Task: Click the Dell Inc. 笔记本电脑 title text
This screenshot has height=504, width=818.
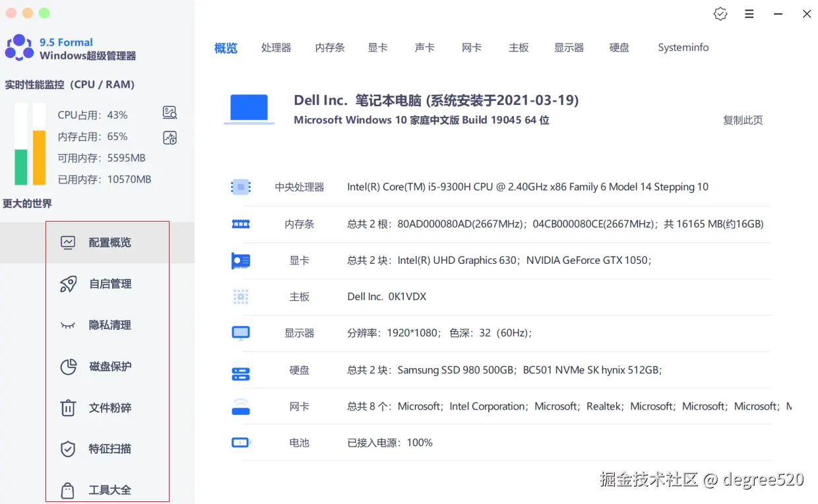Action: [436, 100]
